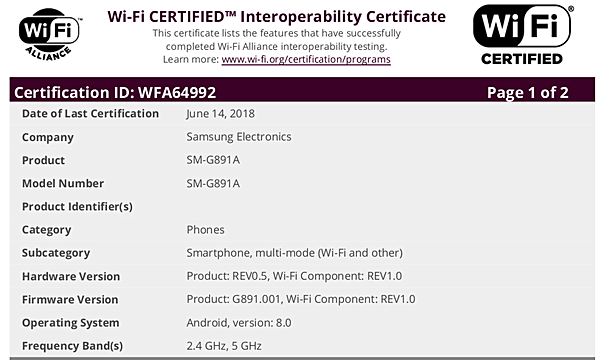The width and height of the screenshot is (600, 360).
Task: Open the www.wi-fi.org/certification/programs link
Action: point(306,59)
